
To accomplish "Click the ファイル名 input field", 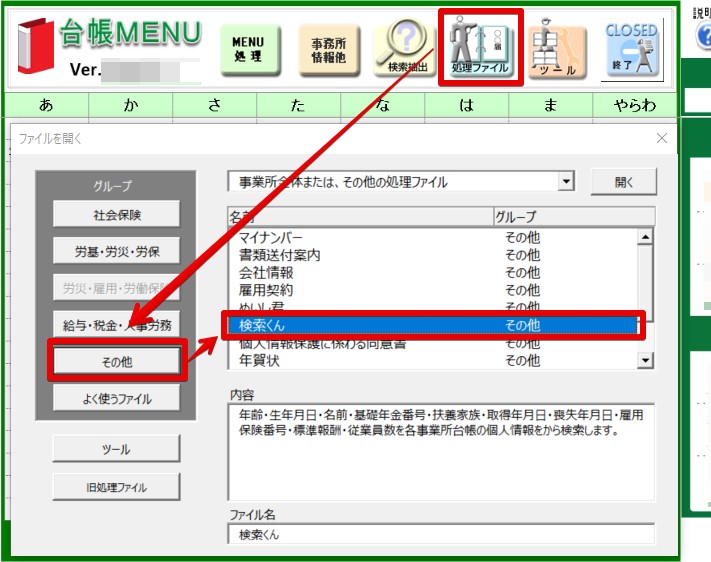I will tap(441, 534).
